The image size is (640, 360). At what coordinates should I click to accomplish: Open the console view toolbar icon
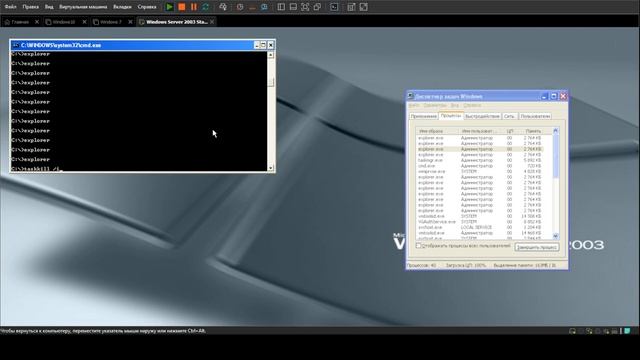334,7
